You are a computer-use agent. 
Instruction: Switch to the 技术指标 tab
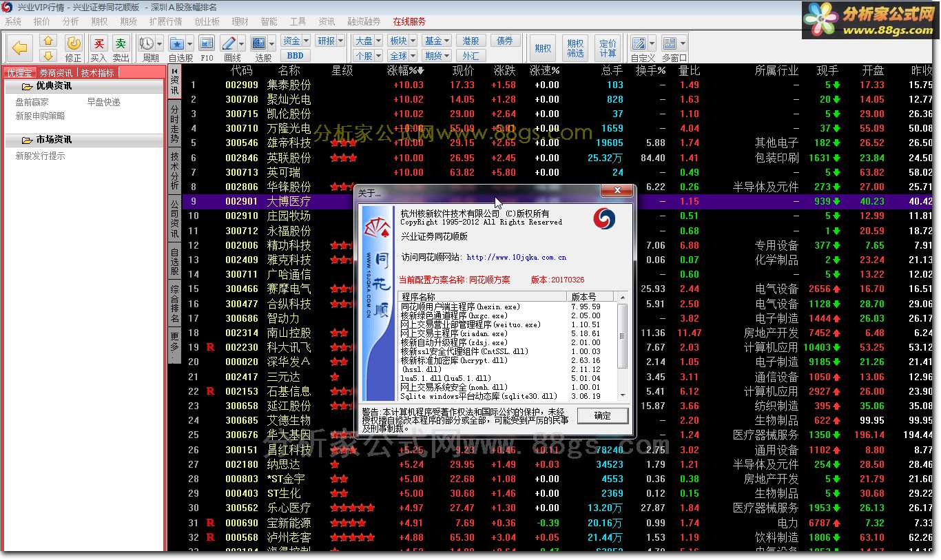[97, 72]
